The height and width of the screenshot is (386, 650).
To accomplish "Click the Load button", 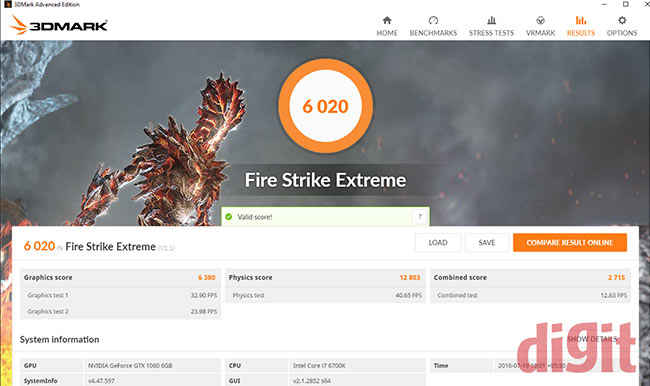I will click(438, 243).
